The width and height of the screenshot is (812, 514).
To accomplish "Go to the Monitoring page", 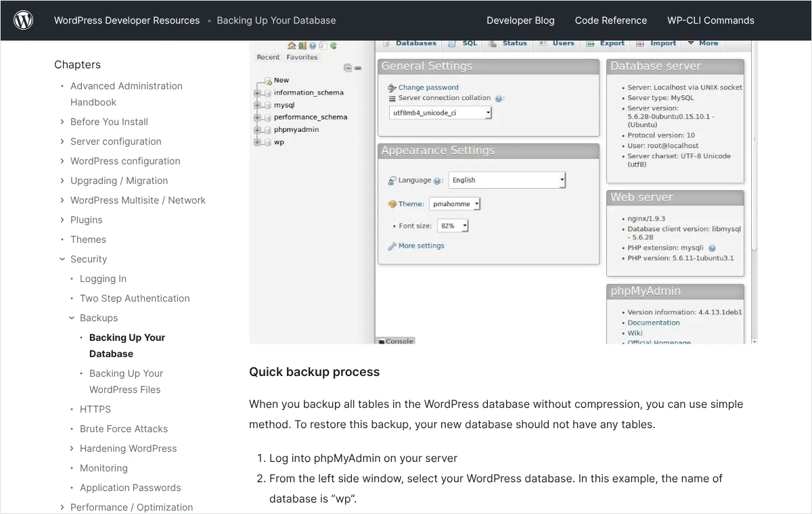I will (104, 468).
